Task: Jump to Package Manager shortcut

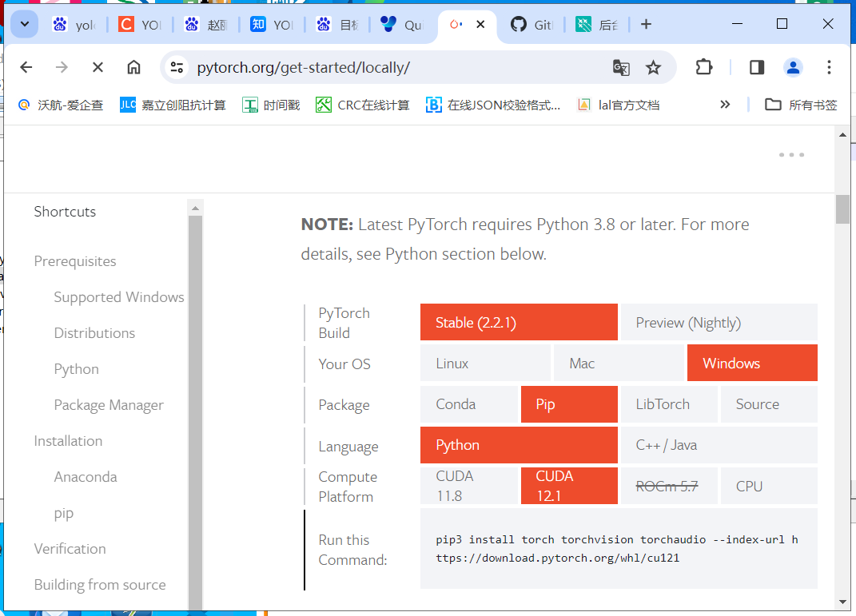Action: tap(109, 405)
